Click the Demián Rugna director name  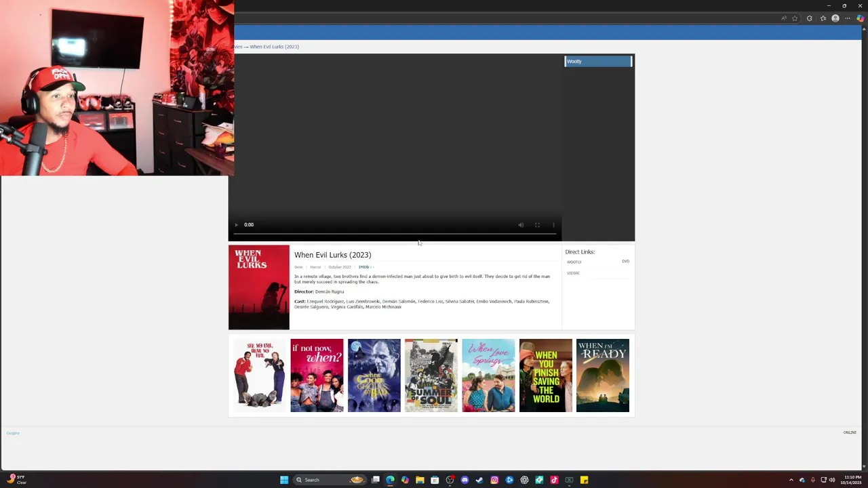tap(330, 291)
